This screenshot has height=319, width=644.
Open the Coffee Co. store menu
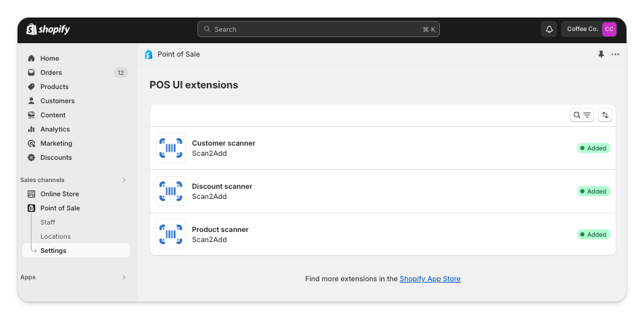pos(583,29)
